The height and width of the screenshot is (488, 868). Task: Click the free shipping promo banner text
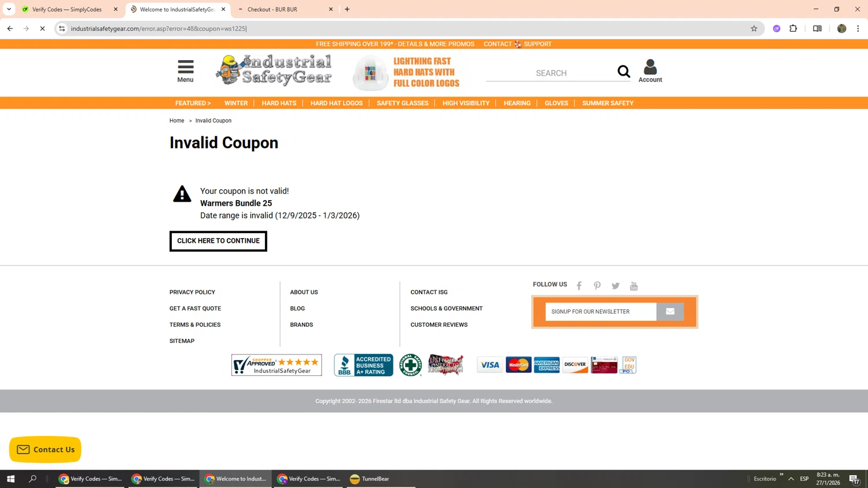coord(395,44)
